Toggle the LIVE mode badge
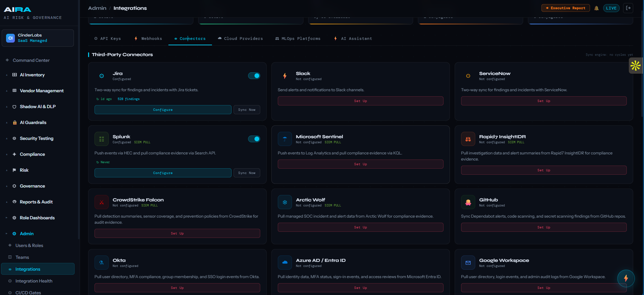The image size is (644, 295). (x=611, y=8)
